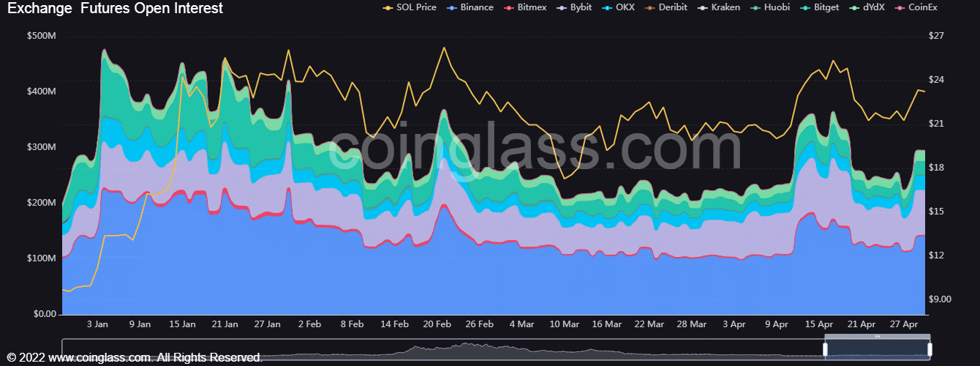
Task: Click the right handle of range slider
Action: (930, 350)
